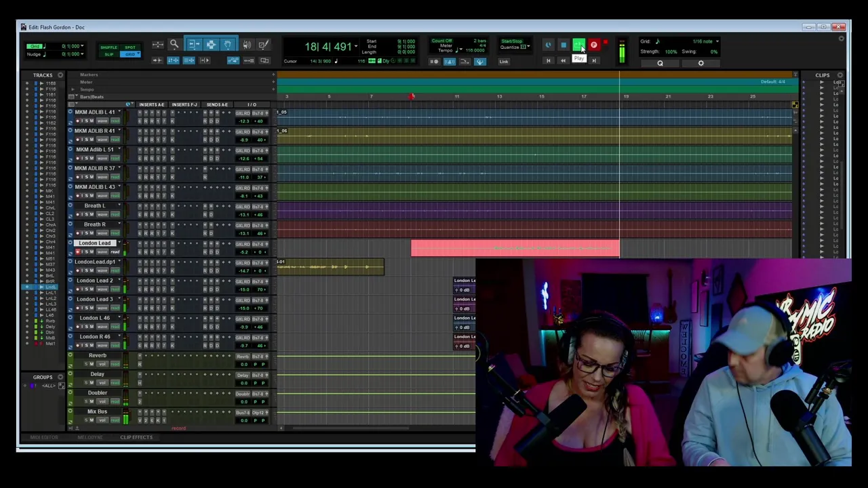Solo the Delay aux track

click(85, 383)
